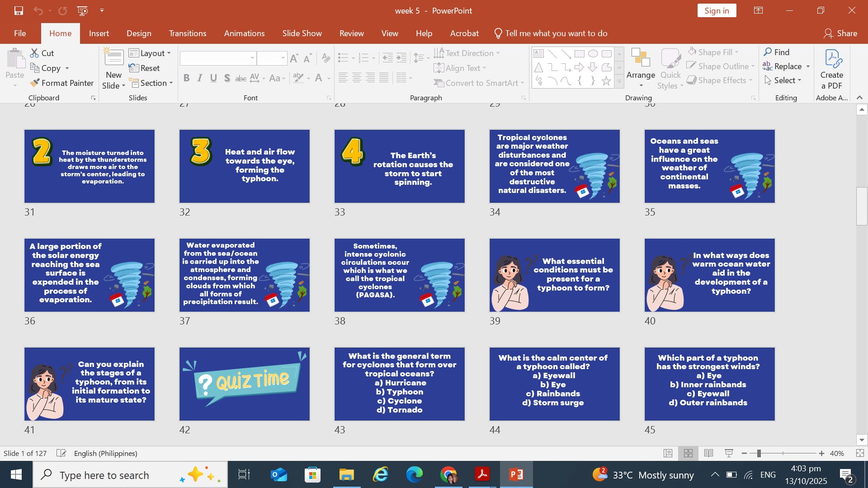Toggle Underline formatting
Image resolution: width=868 pixels, height=488 pixels.
[213, 78]
